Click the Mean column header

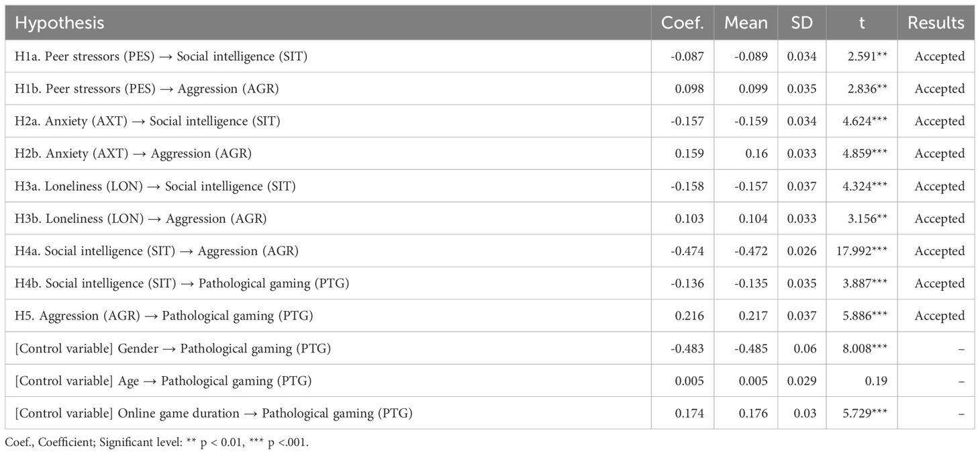pyautogui.click(x=746, y=23)
